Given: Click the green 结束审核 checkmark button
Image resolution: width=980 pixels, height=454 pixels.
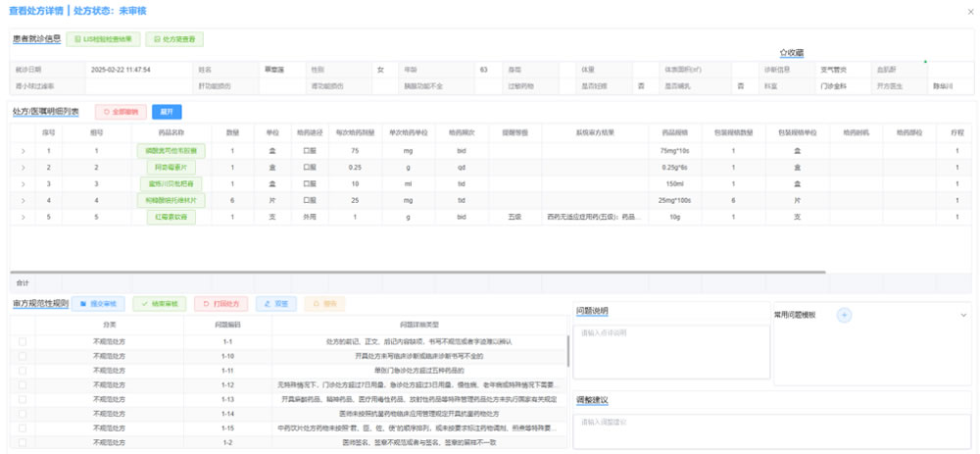Looking at the screenshot, I should 160,304.
